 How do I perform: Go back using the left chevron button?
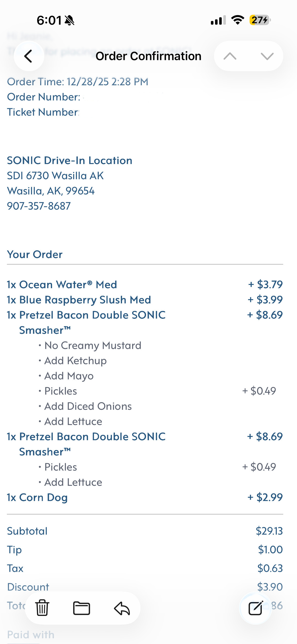(x=29, y=56)
